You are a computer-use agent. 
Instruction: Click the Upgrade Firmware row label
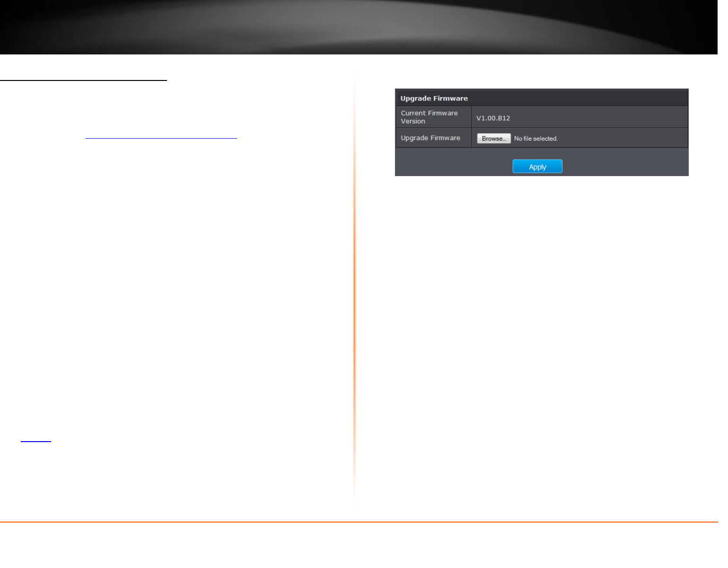pyautogui.click(x=430, y=138)
